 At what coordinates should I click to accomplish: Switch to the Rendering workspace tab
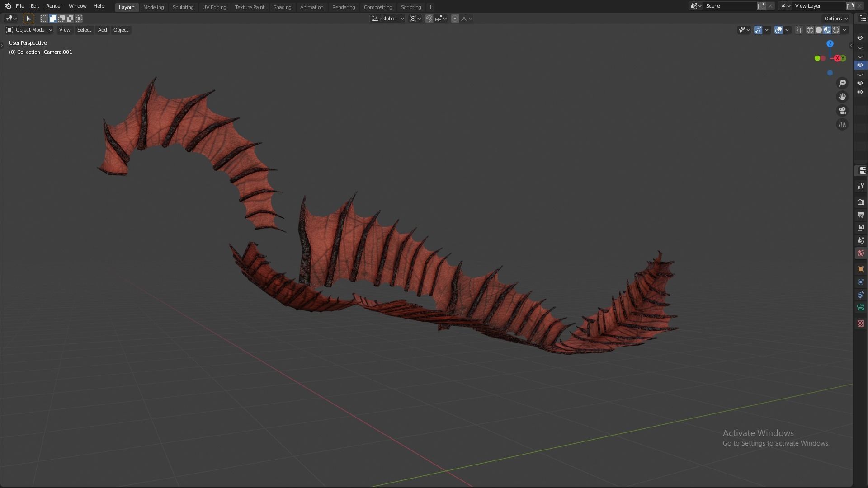click(344, 7)
